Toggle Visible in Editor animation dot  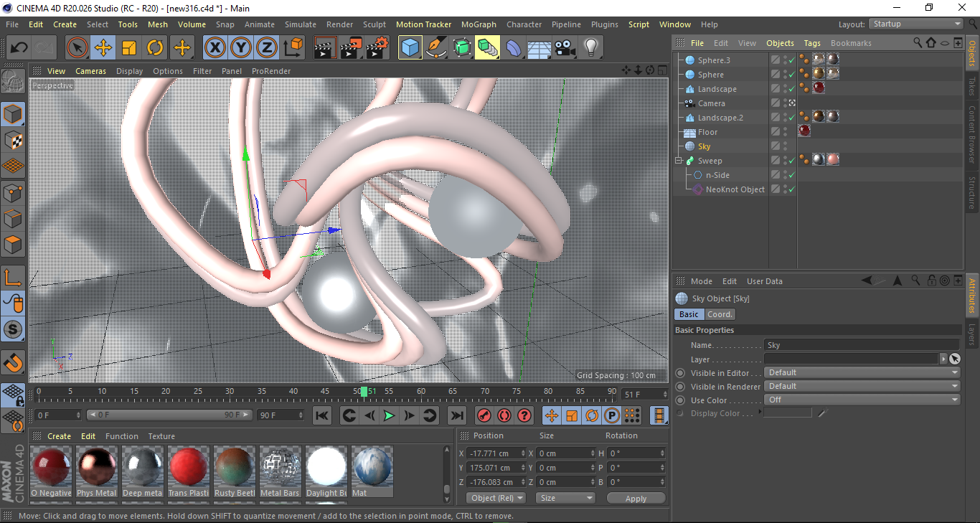(x=680, y=373)
